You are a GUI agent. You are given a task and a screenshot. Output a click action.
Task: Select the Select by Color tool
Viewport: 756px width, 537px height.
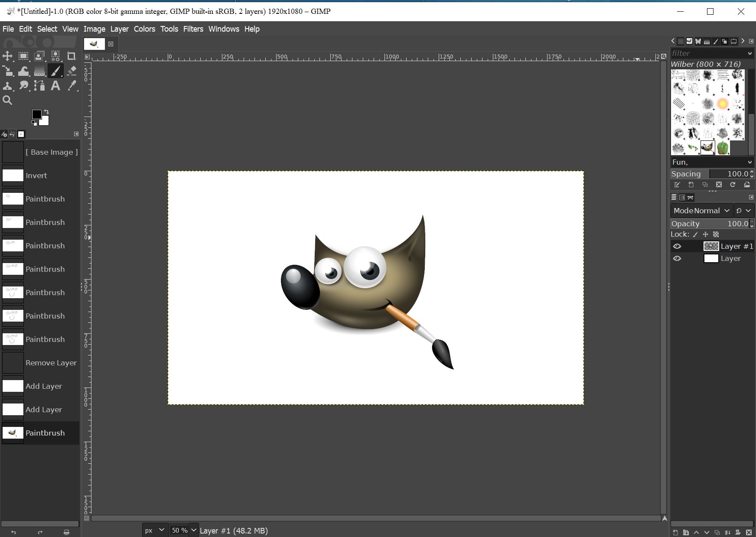[55, 56]
